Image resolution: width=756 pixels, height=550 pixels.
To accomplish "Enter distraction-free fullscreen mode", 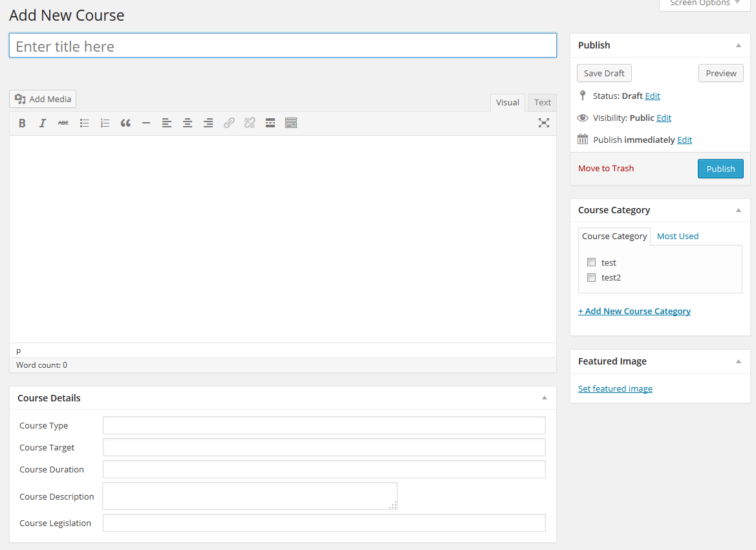I will [x=544, y=123].
